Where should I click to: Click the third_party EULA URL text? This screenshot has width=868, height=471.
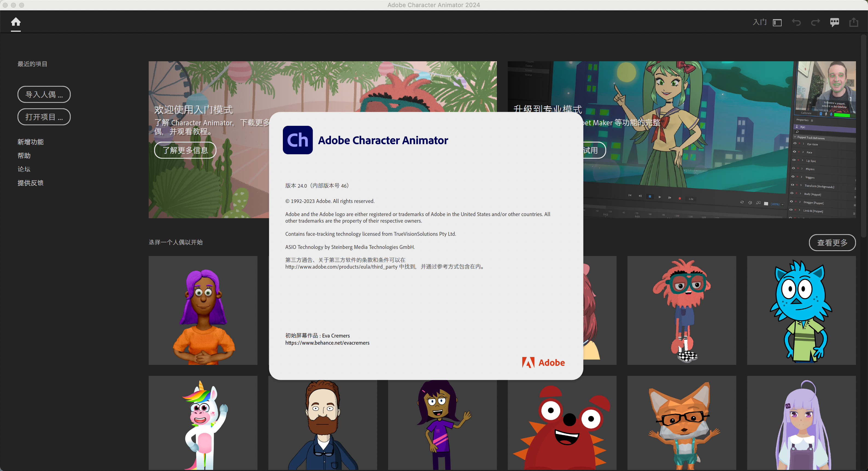(341, 267)
